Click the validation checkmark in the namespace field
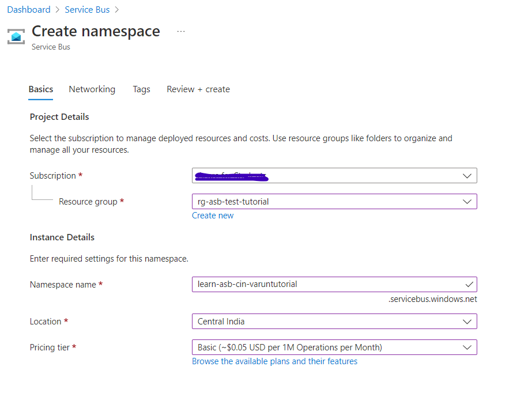 pyautogui.click(x=469, y=284)
